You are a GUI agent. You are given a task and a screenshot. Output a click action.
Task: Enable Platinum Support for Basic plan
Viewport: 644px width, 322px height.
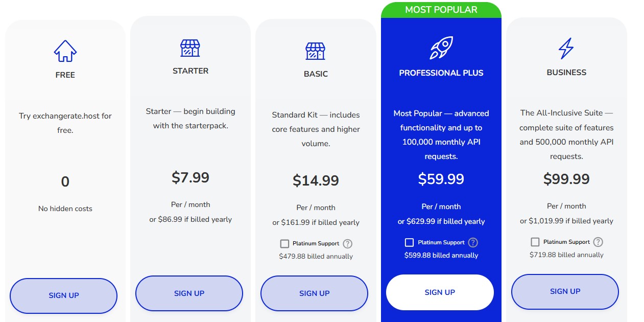click(284, 244)
